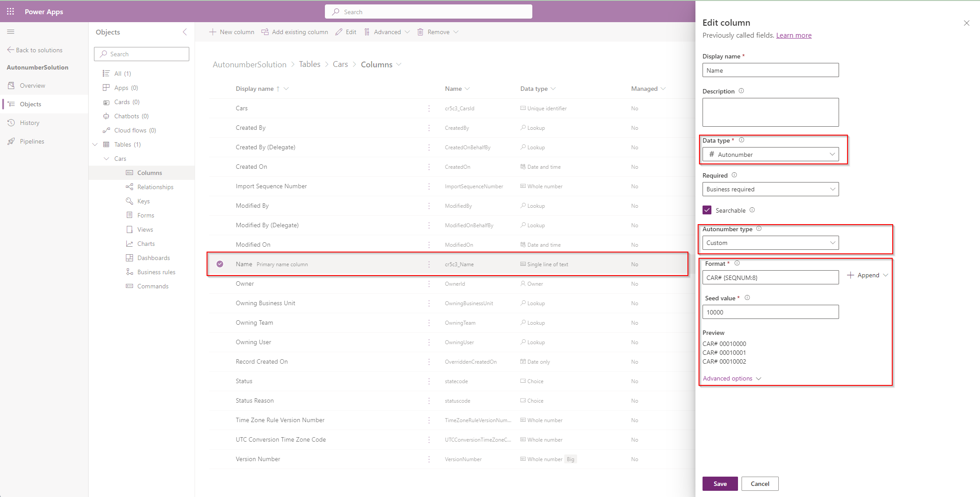This screenshot has height=497, width=980.
Task: Open the Overview page
Action: tap(32, 85)
